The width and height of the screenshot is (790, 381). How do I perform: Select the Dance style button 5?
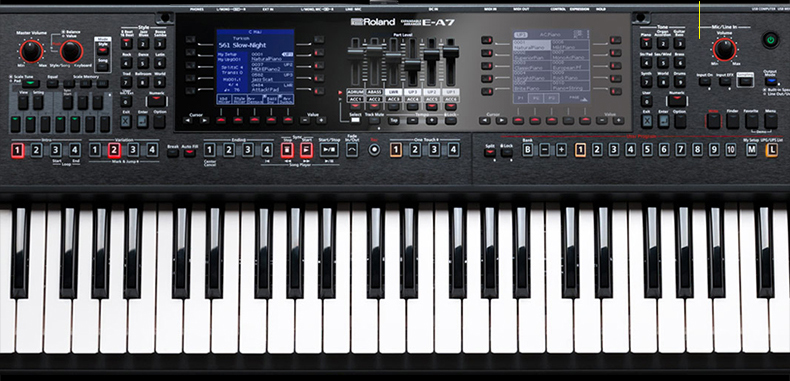click(143, 62)
